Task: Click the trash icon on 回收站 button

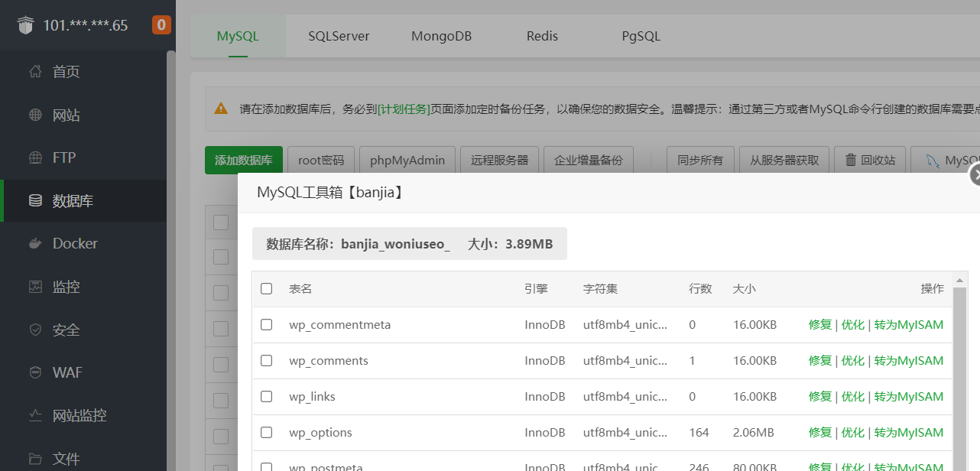Action: 851,161
